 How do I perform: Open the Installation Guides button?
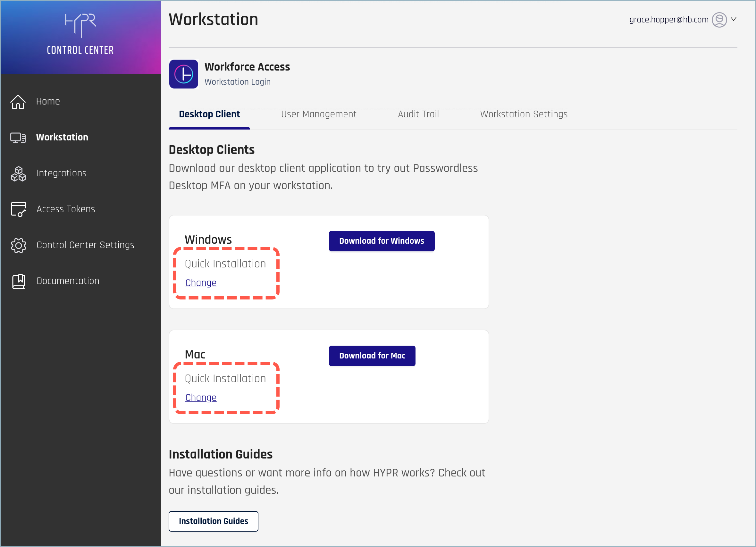point(213,521)
